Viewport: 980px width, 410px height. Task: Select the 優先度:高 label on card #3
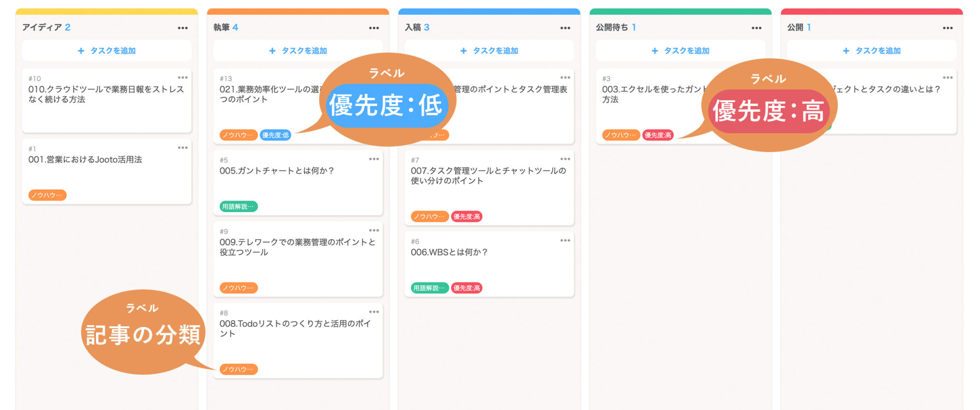tap(658, 135)
